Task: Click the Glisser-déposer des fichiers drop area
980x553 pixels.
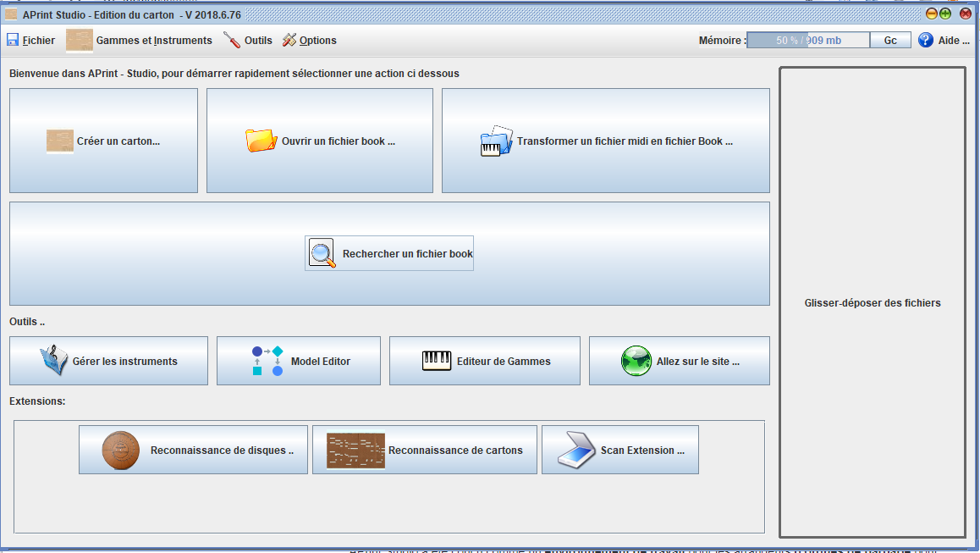Action: (x=872, y=302)
